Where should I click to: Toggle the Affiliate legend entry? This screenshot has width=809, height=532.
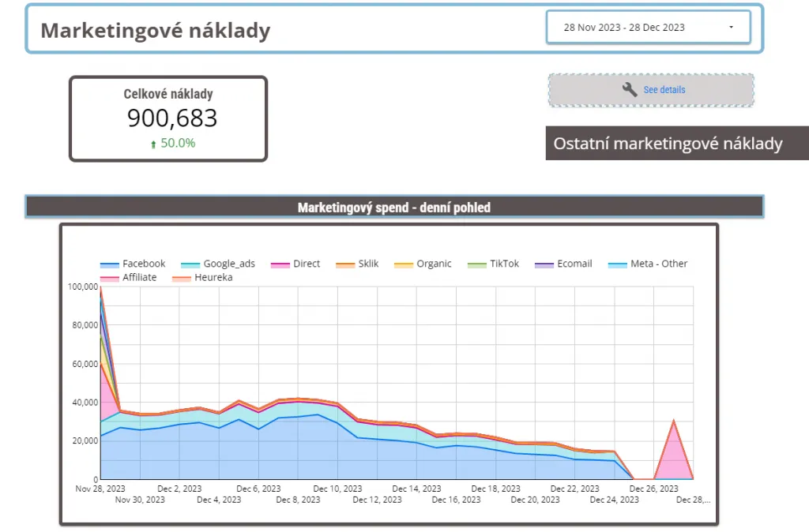click(128, 277)
